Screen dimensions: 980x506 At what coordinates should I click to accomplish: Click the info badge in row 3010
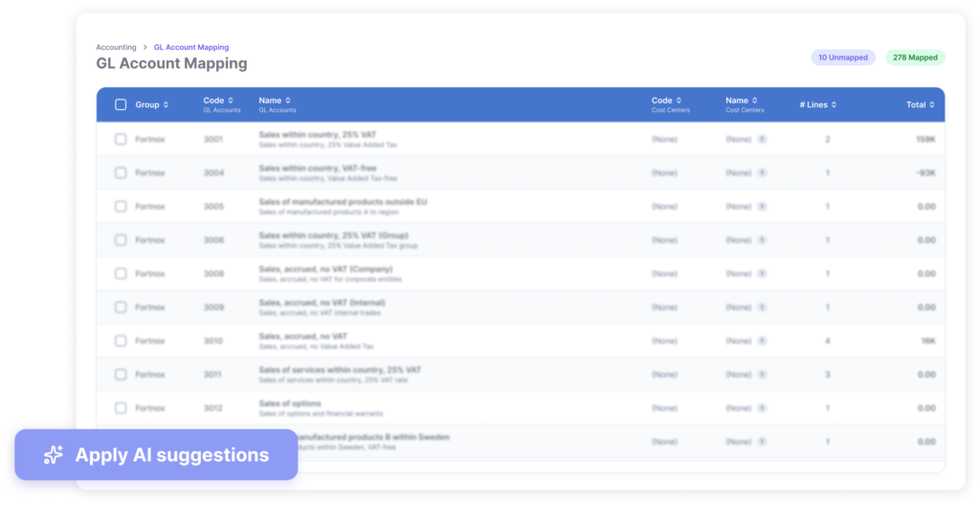coord(762,341)
